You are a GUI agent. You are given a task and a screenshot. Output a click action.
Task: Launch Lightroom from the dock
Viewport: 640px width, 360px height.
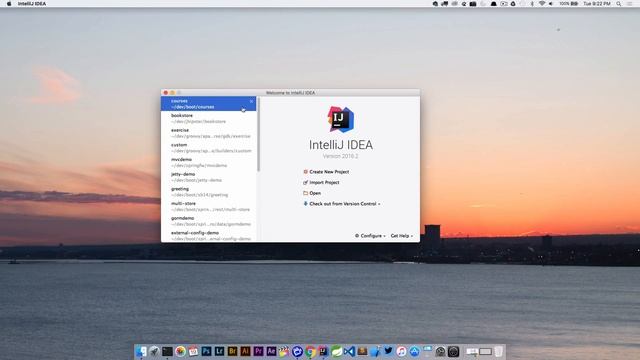pos(220,351)
